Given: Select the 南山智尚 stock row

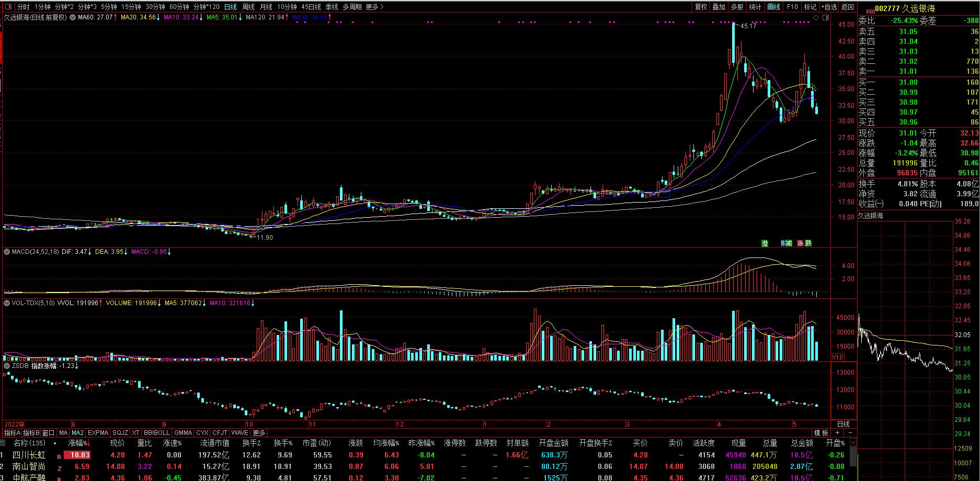Looking at the screenshot, I should 428,466.
